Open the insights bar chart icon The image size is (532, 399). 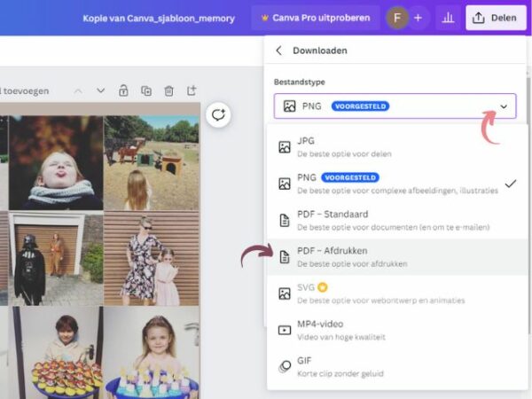tap(447, 18)
